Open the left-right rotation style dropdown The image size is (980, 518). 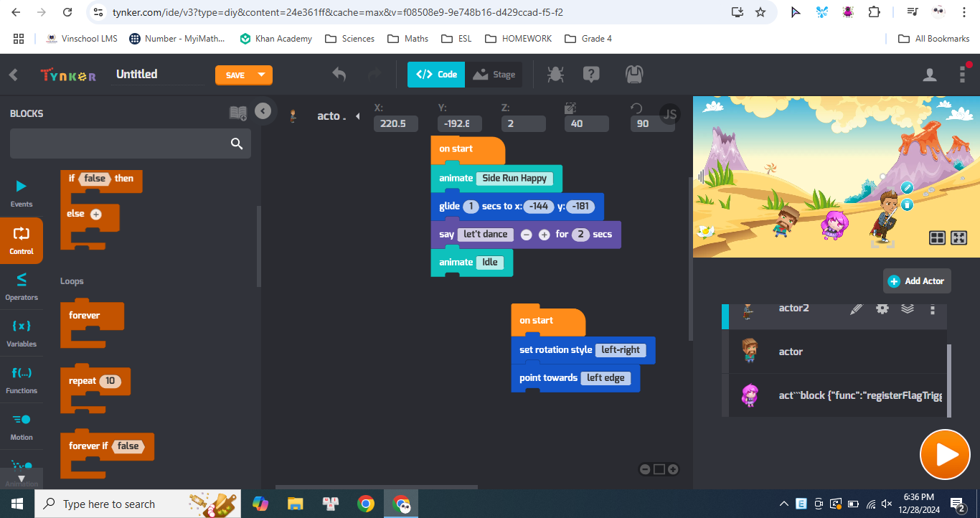tap(621, 350)
